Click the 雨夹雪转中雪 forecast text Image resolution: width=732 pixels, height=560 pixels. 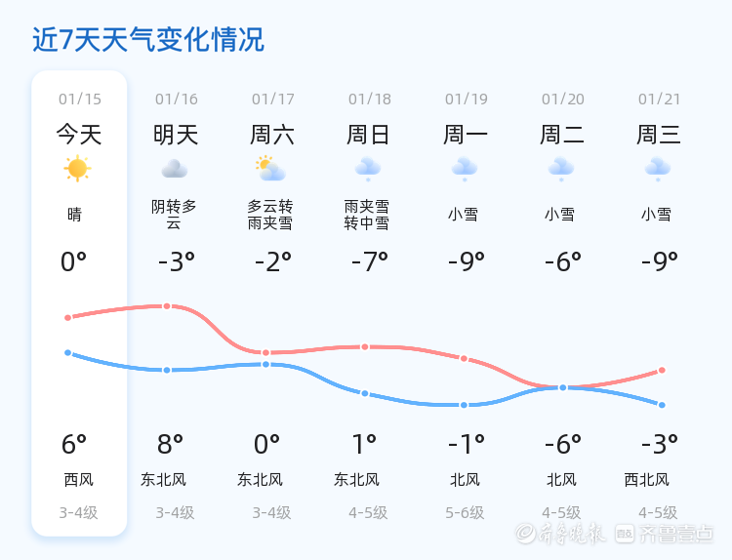point(367,215)
